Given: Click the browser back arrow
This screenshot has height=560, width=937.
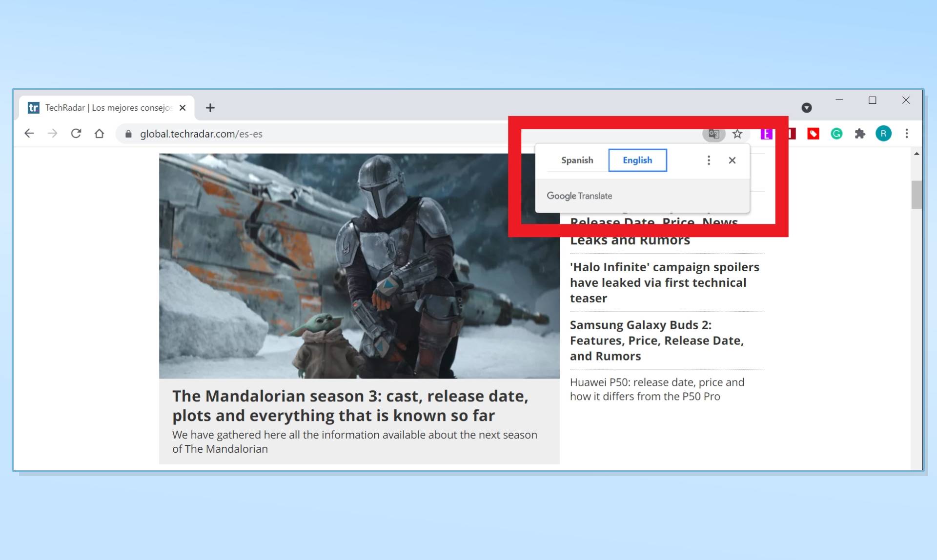Looking at the screenshot, I should tap(29, 134).
